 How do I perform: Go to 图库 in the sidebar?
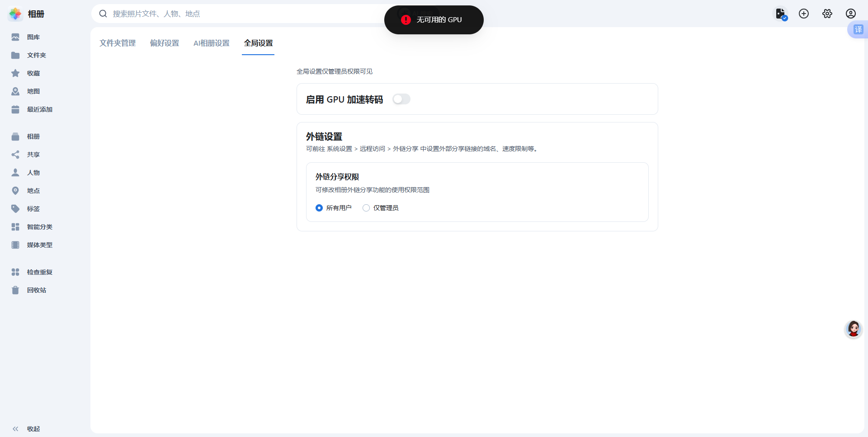coord(33,37)
